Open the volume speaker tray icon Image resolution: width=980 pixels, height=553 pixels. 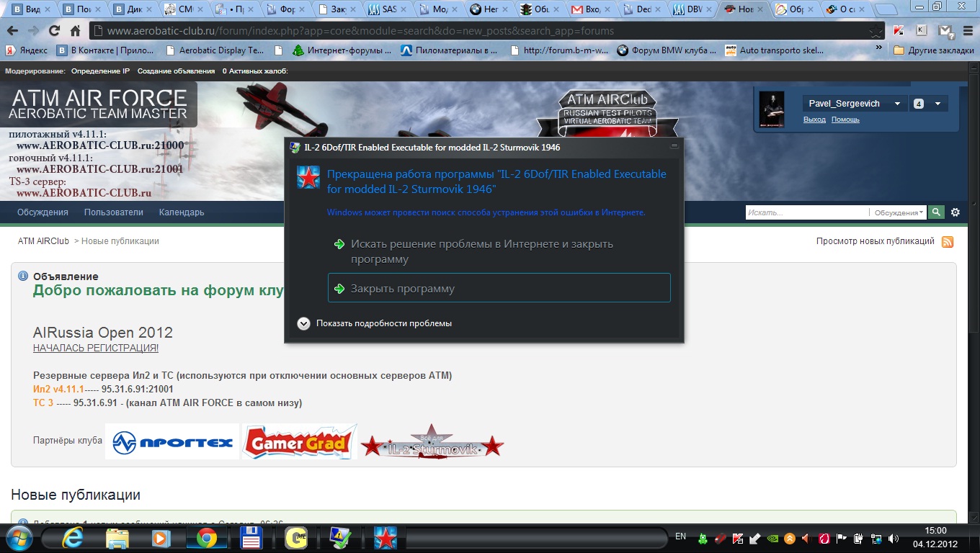tap(894, 539)
